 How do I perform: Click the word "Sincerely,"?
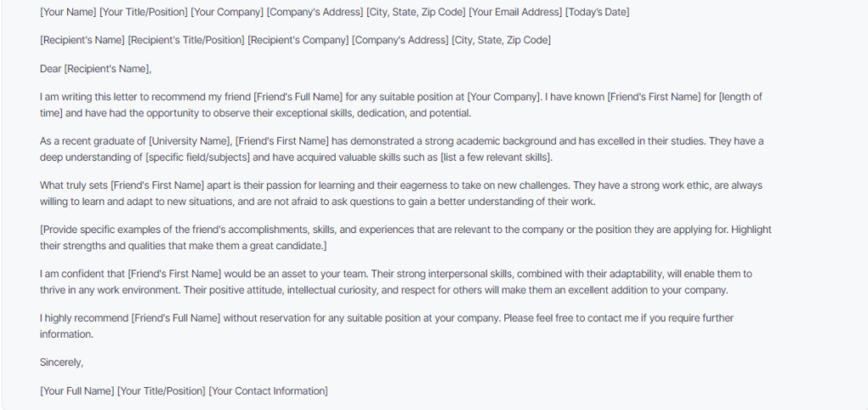click(x=61, y=363)
